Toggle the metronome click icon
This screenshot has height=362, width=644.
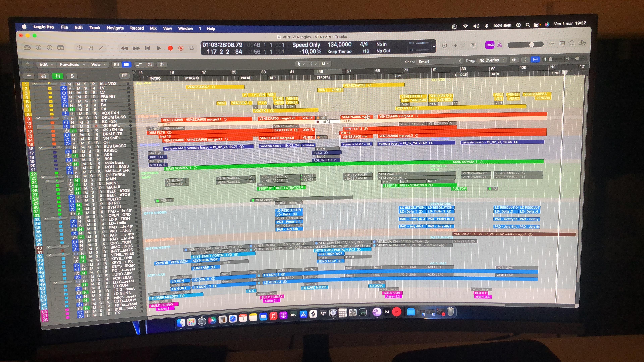[499, 45]
